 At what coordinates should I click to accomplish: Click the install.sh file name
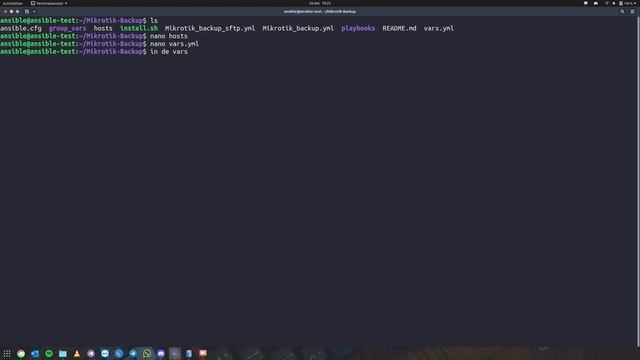coord(139,29)
